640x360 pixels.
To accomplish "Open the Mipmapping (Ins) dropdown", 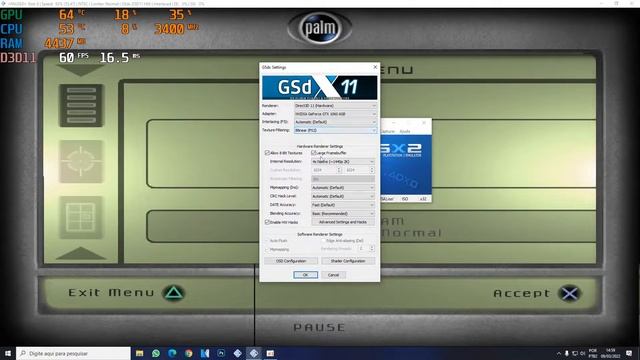I will [342, 188].
